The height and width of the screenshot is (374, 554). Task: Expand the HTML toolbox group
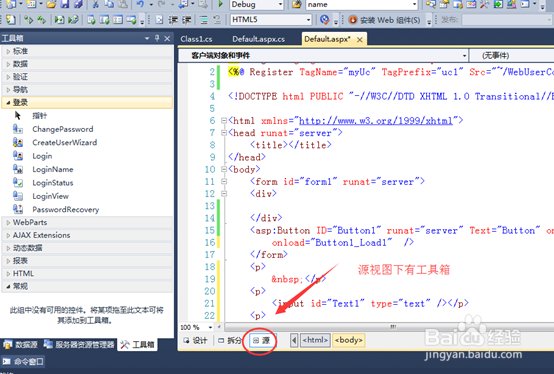coord(87,273)
